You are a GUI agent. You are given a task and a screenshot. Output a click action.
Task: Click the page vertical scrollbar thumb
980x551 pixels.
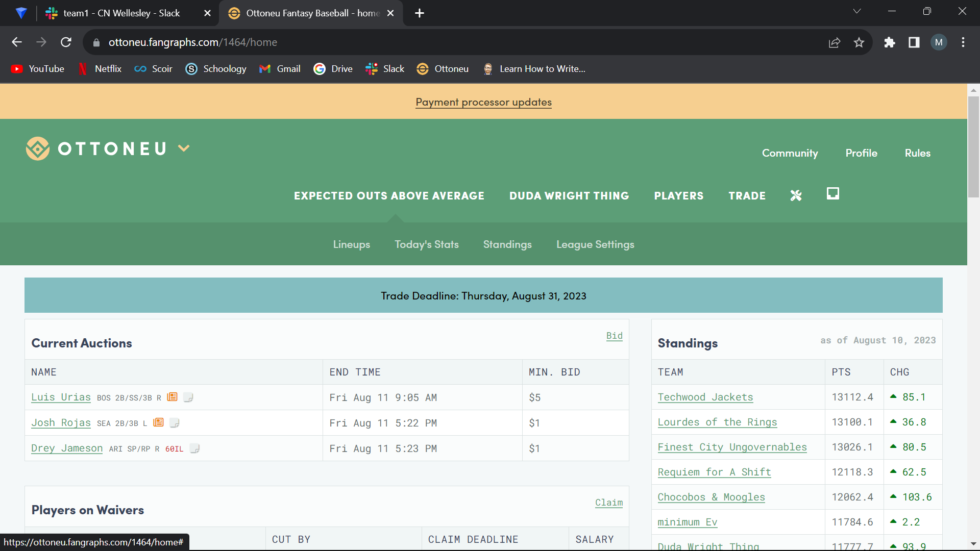tap(973, 147)
